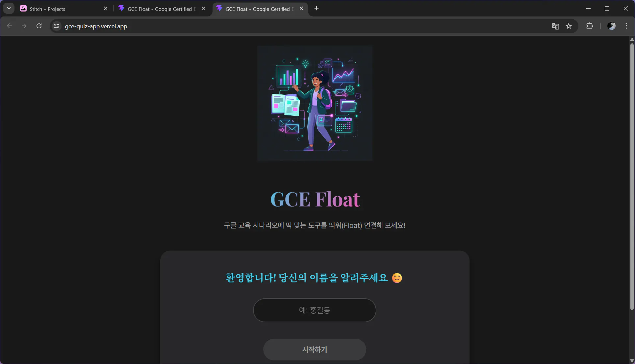
Task: Open a new browser tab
Action: coord(317,9)
